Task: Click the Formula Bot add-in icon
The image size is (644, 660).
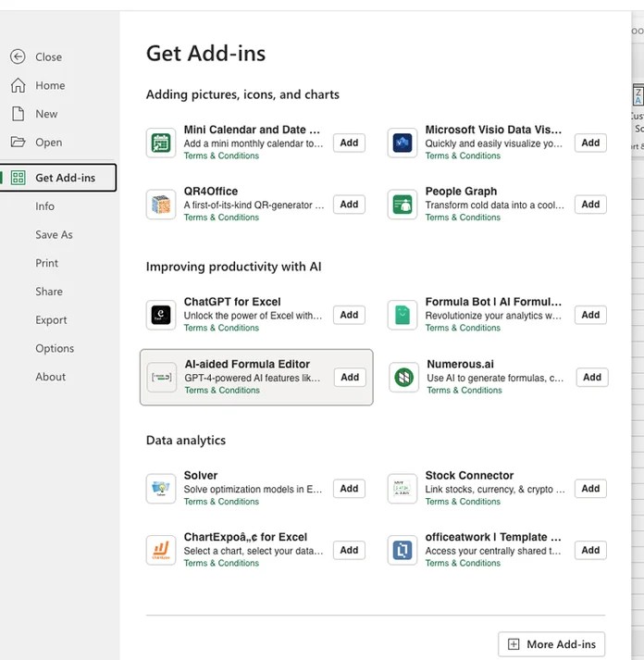Action: pyautogui.click(x=402, y=315)
